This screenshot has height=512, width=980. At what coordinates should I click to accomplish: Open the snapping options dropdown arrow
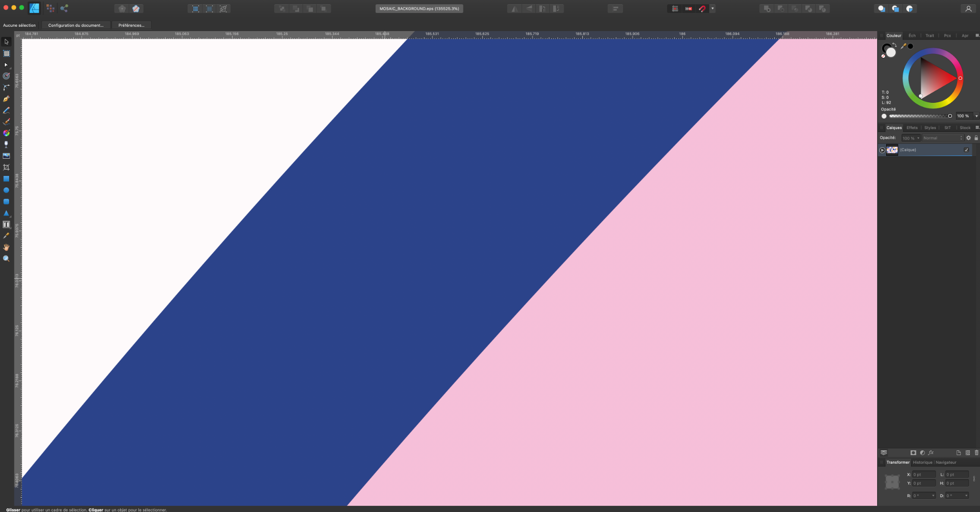[713, 9]
